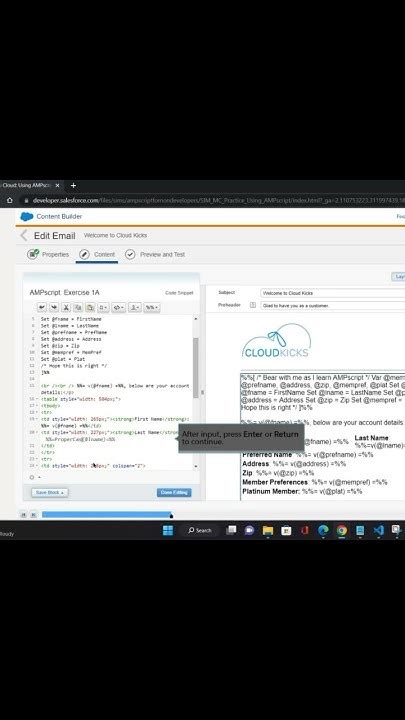Click the browser address bar URL
The image size is (405, 720).
tap(218, 201)
